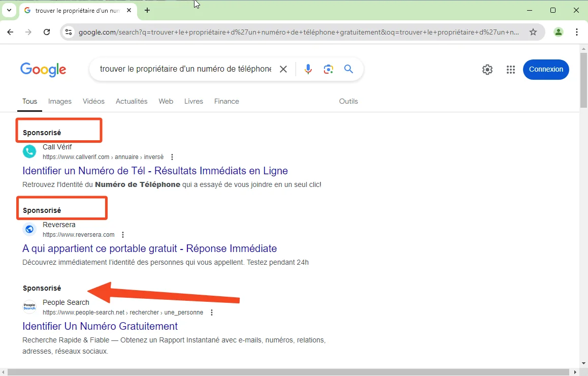Screen dimensions: 588x376
Task: Open the Outils search tools
Action: pyautogui.click(x=348, y=101)
